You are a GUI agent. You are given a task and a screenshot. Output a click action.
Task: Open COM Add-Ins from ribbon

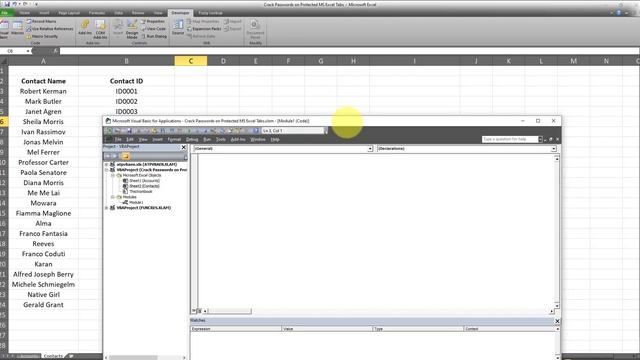[100, 29]
